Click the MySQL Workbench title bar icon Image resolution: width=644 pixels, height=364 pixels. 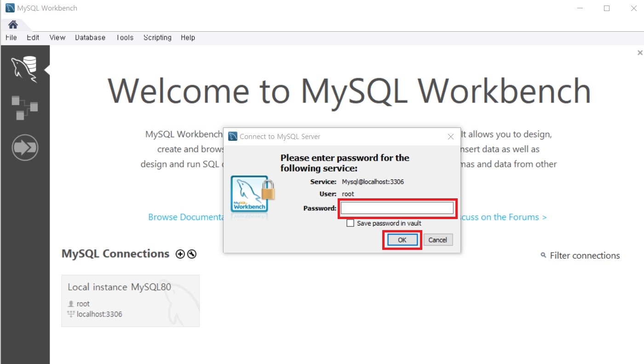10,8
